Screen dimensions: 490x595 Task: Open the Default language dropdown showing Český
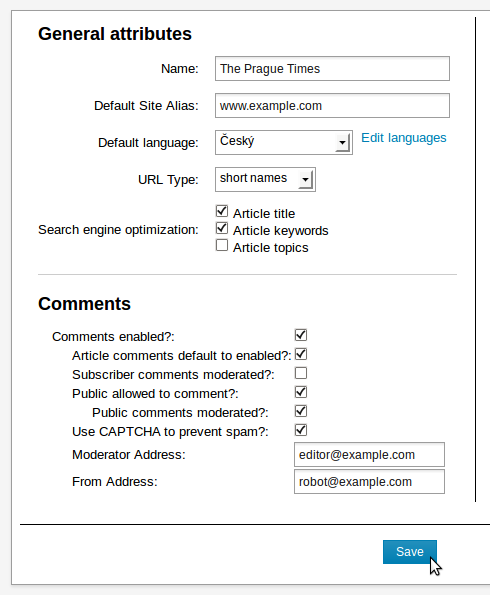(x=284, y=142)
